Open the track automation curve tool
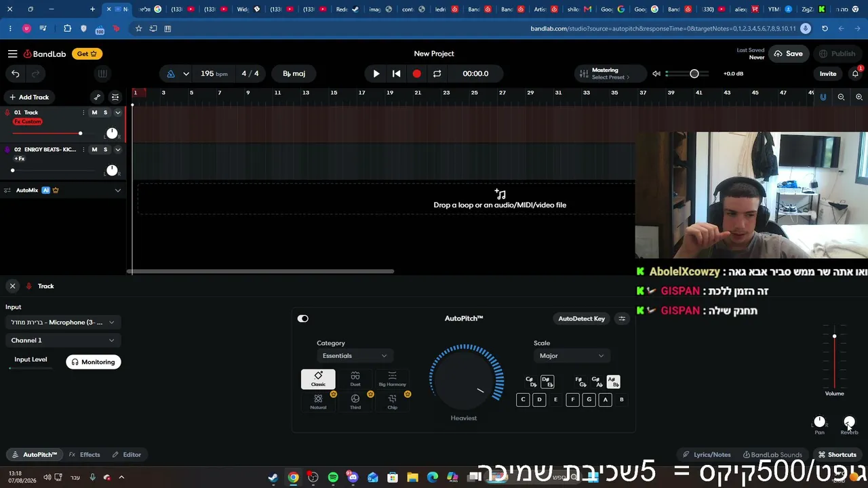This screenshot has width=868, height=488. pos(97,97)
